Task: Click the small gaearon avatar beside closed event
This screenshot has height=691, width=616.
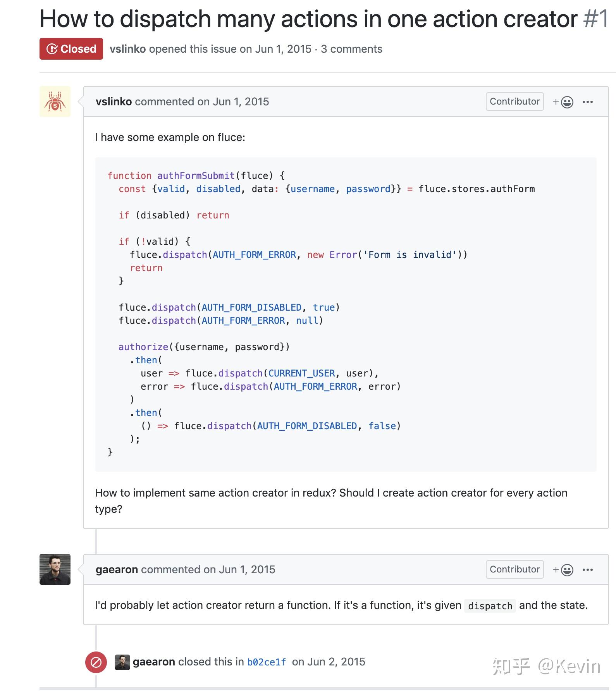Action: [x=122, y=662]
